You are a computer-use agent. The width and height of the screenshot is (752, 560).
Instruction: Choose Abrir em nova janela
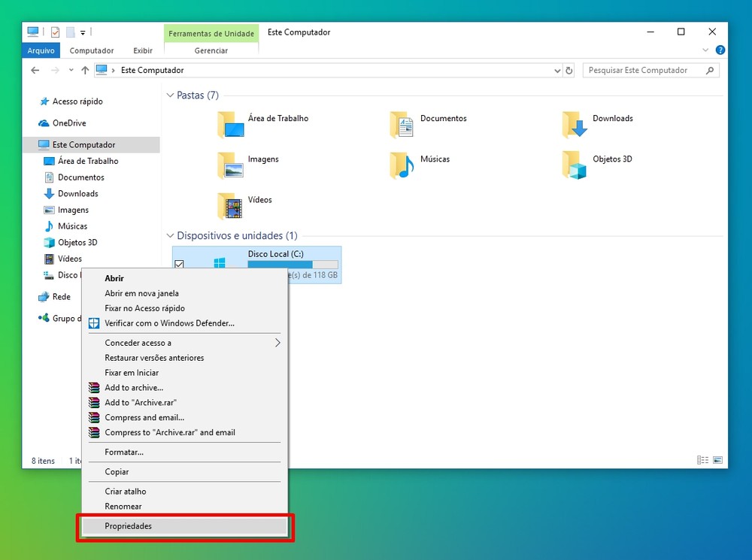pyautogui.click(x=185, y=293)
